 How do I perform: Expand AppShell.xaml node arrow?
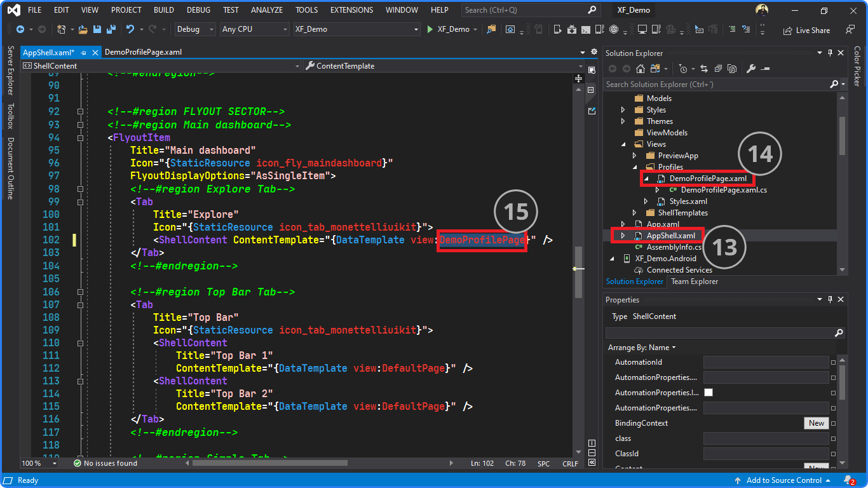(623, 236)
